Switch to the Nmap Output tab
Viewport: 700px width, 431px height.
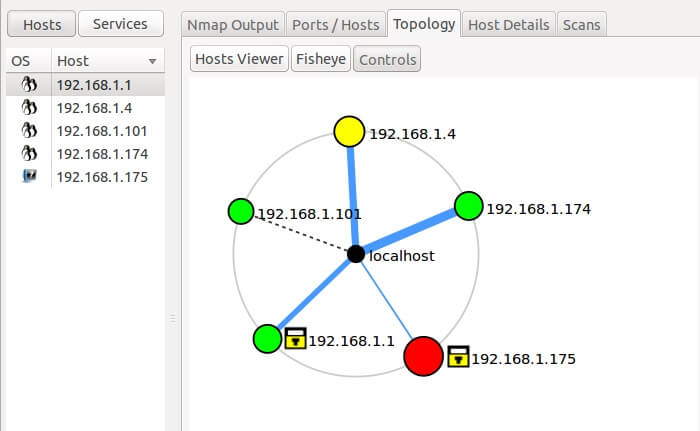click(234, 24)
